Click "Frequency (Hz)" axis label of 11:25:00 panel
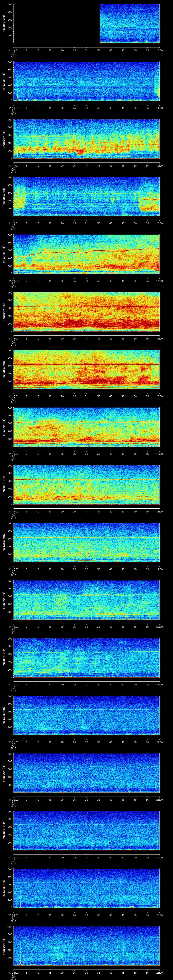 pyautogui.click(x=4, y=946)
